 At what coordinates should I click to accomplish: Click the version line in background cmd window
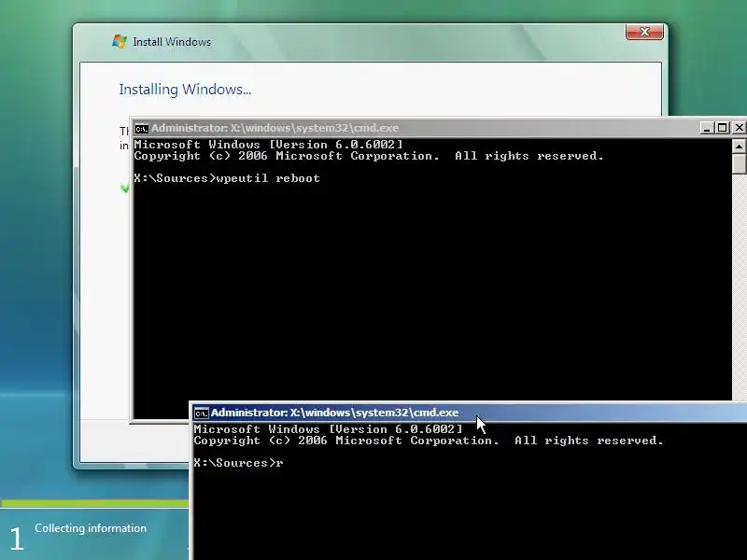[x=268, y=145]
